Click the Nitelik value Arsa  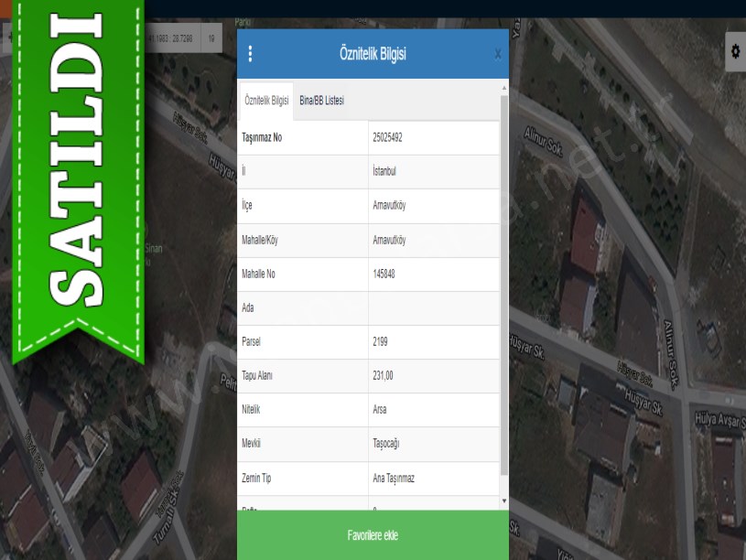tap(380, 410)
